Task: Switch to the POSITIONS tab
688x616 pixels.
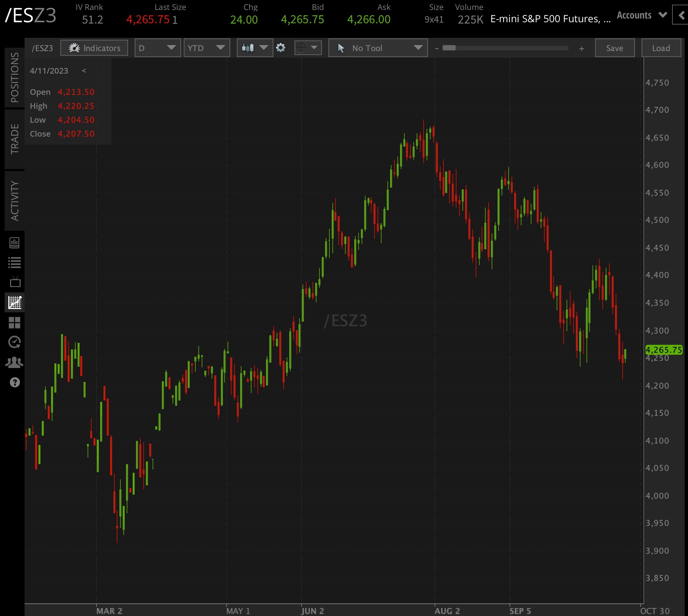Action: click(x=15, y=78)
